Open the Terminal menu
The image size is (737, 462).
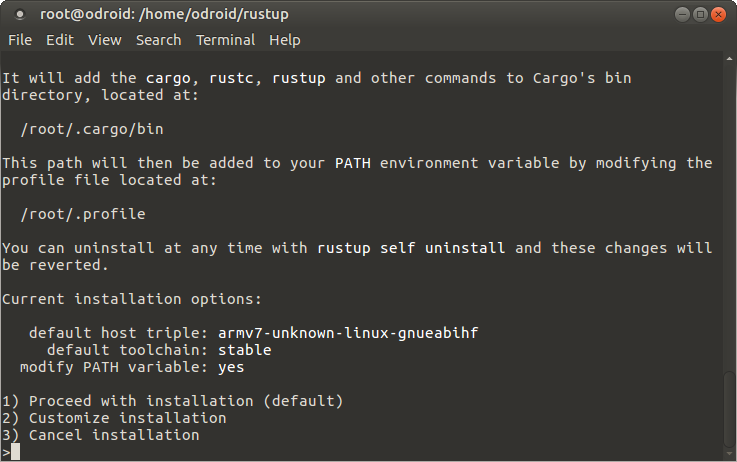coord(225,40)
